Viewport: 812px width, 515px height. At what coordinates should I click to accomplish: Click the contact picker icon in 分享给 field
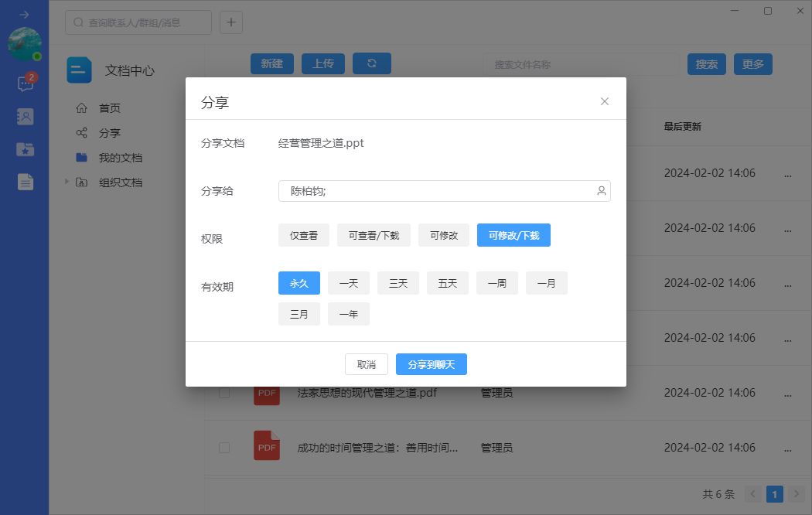tap(601, 191)
